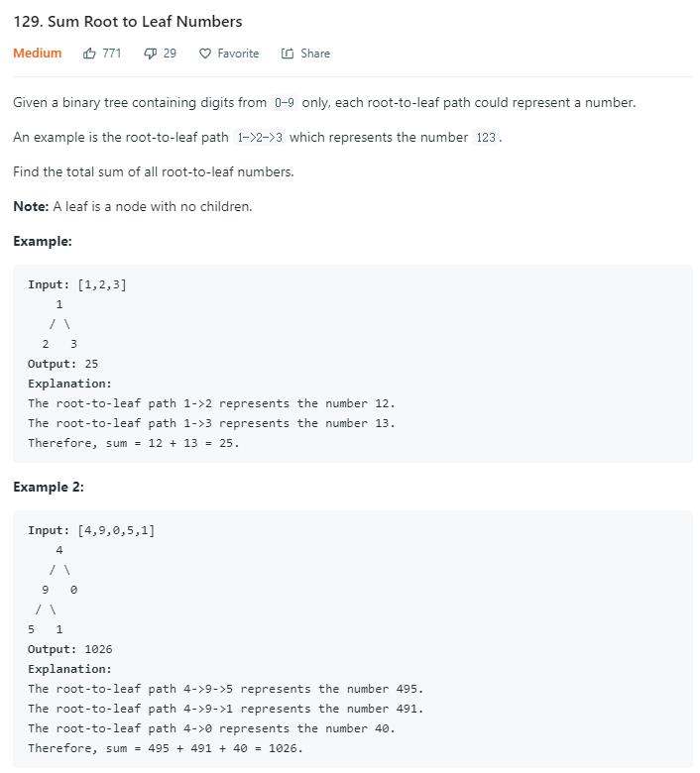The image size is (700, 773).
Task: Click the thumbs up like icon
Action: pos(89,54)
